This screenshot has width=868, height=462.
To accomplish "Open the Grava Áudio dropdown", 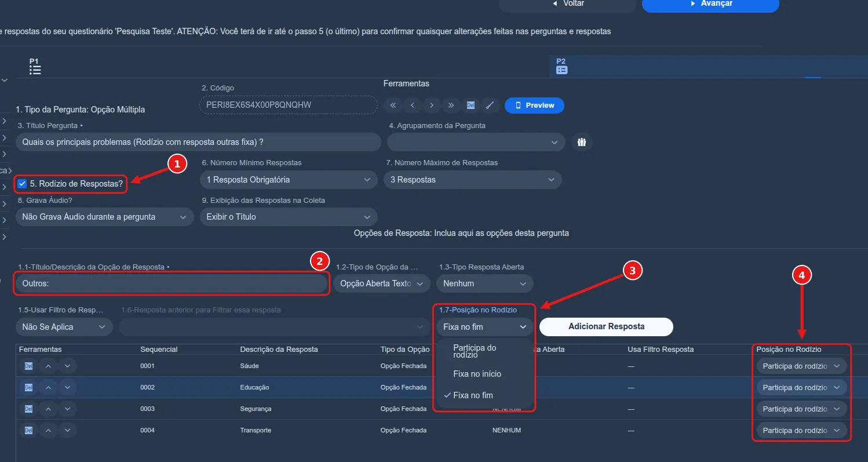I will click(x=104, y=217).
